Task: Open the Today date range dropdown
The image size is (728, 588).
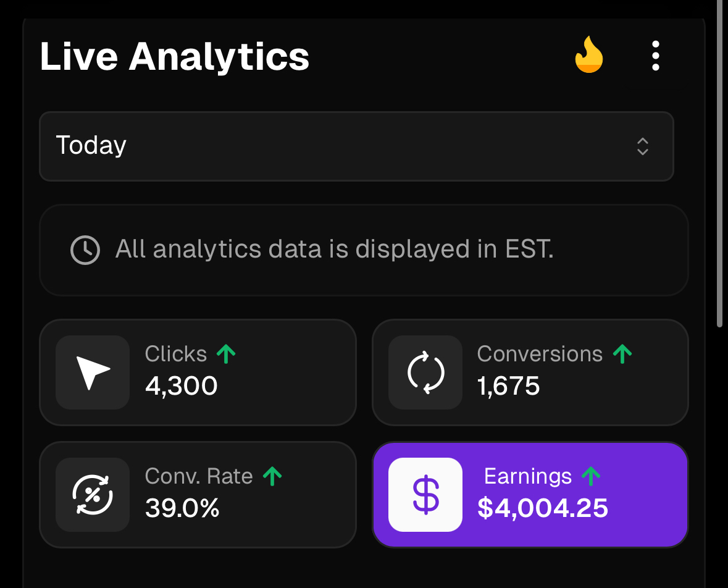Action: click(x=356, y=146)
